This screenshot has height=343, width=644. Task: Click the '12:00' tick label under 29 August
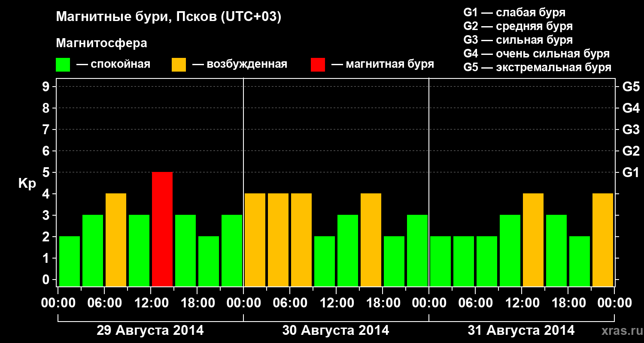click(x=151, y=303)
